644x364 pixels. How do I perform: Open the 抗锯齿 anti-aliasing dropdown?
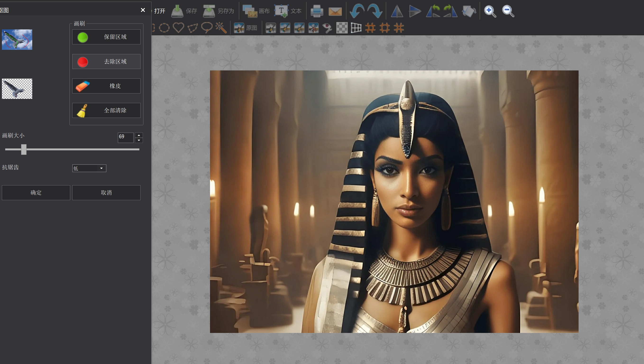(89, 168)
